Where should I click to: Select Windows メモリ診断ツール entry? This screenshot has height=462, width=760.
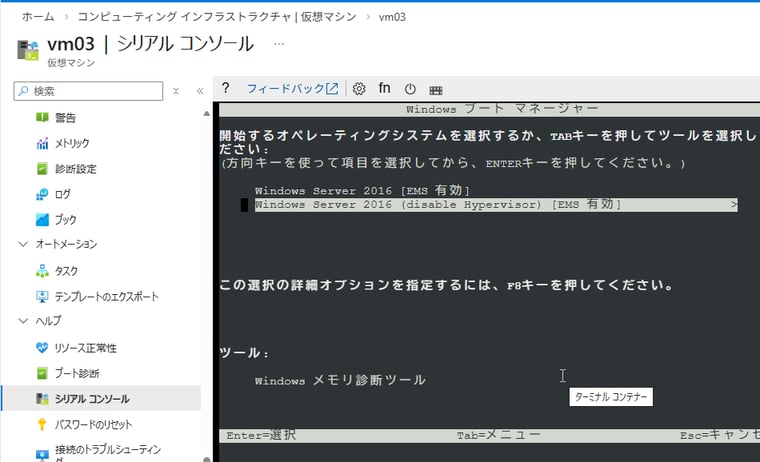click(340, 380)
